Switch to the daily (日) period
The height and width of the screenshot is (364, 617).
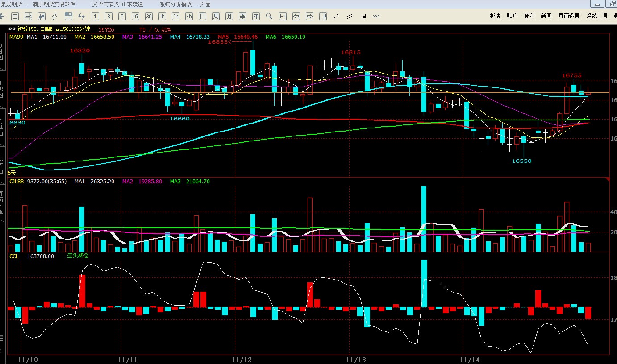202,17
